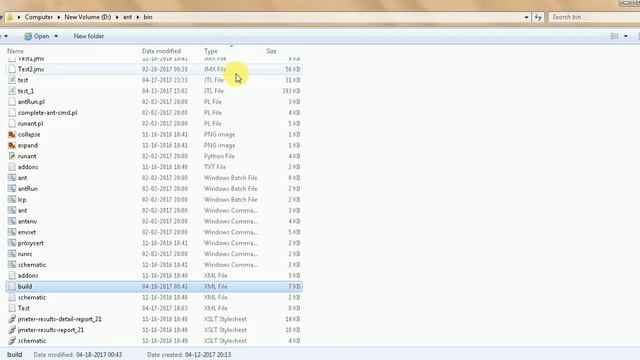This screenshot has height=360, width=640.
Task: Click the complete-ant-cmd.pl file icon
Action: [x=12, y=113]
